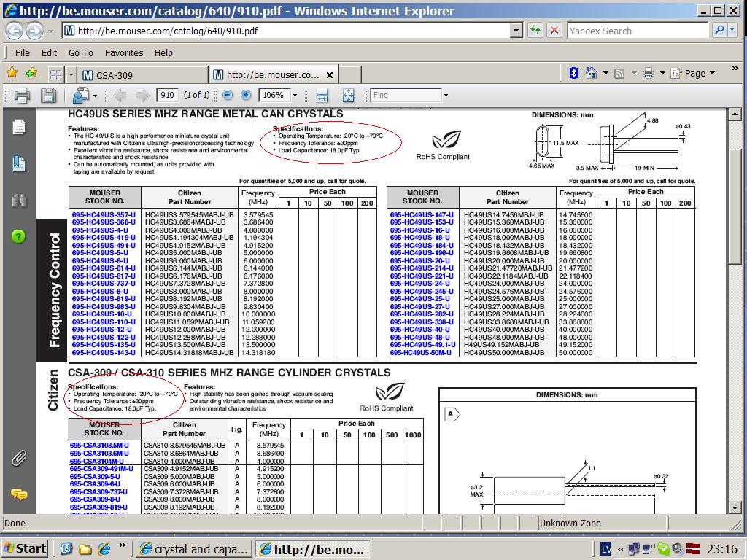Open stock link 695-HC49US-357-U
The image size is (747, 560).
coord(104,215)
